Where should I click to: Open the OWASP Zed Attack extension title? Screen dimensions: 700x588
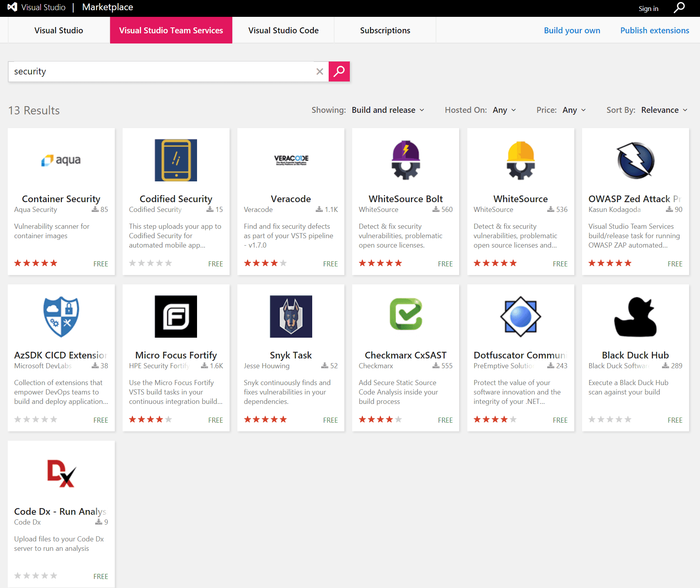[x=635, y=199]
